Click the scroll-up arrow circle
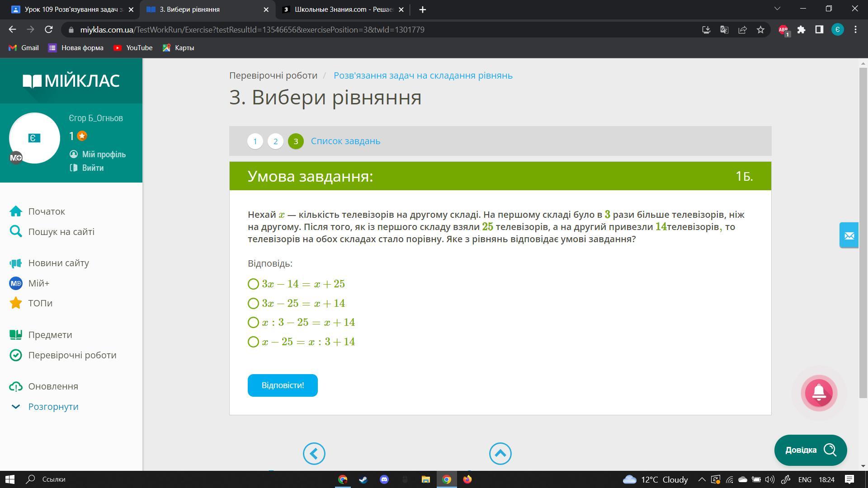Image resolution: width=868 pixels, height=488 pixels. (500, 453)
